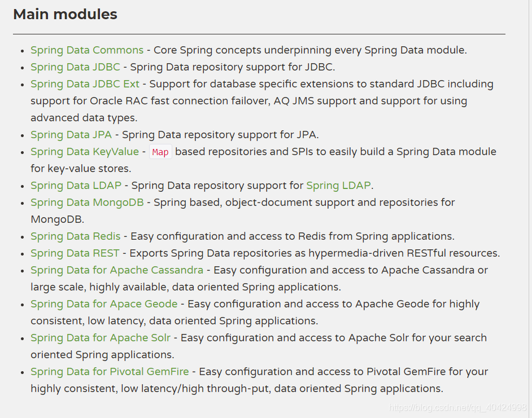Click the Main modules heading
The image size is (532, 418).
(x=65, y=14)
